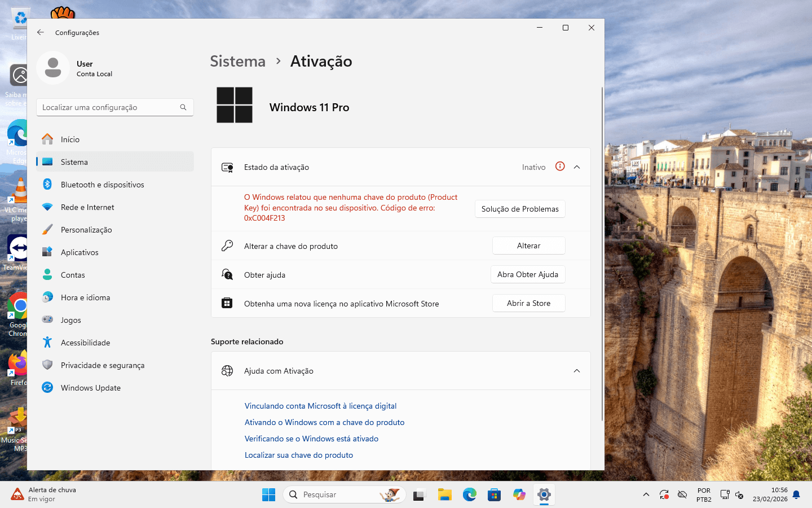Click the Privacidade e segurança shield icon
Viewport: 812px width, 508px height.
click(x=47, y=365)
